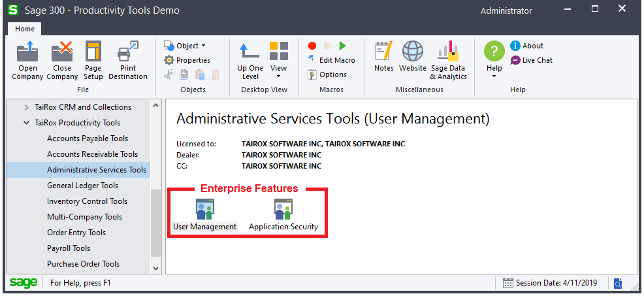This screenshot has height=296, width=644.
Task: Open the Notes icon in Miscellaneous
Action: point(384,52)
